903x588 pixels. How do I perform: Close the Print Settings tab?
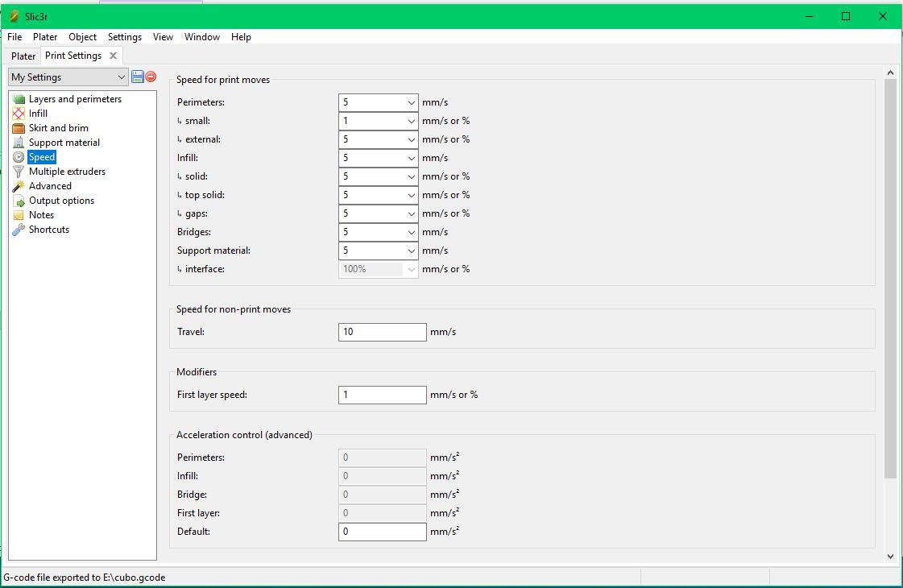point(113,56)
